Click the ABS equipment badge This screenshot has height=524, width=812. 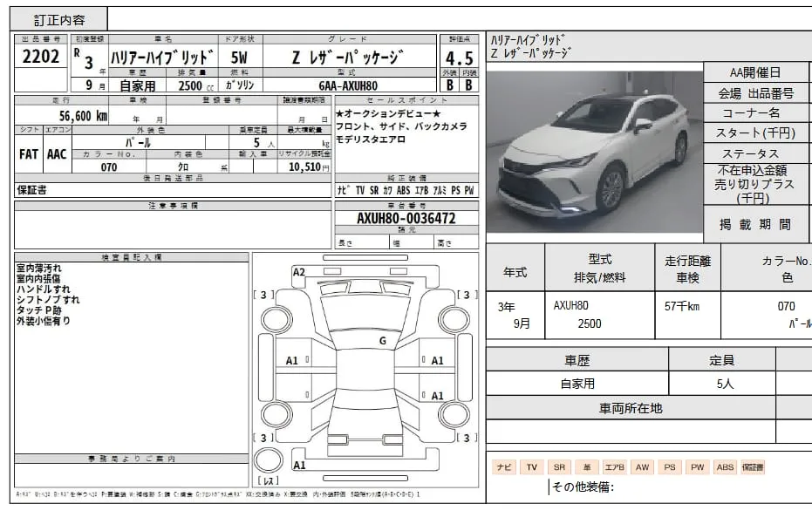click(x=725, y=467)
